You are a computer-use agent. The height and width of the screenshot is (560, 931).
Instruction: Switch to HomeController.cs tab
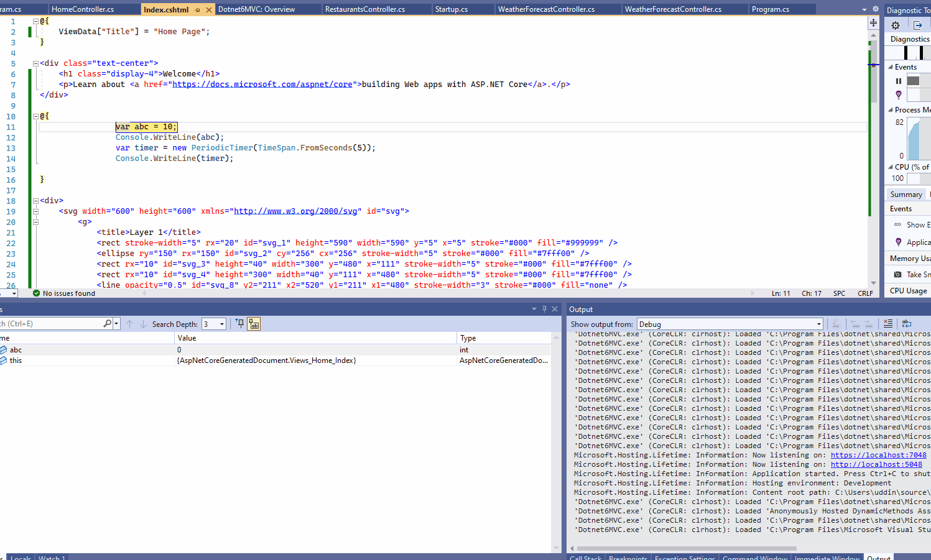pyautogui.click(x=83, y=9)
